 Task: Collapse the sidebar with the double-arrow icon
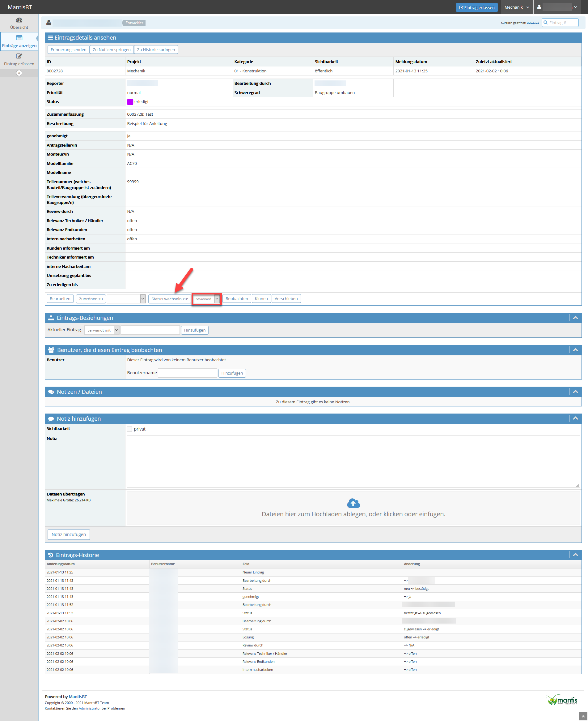pos(19,73)
